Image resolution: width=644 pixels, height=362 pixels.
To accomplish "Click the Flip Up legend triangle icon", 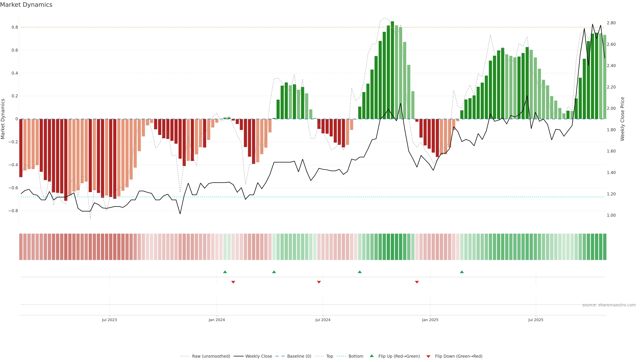I will point(372,356).
